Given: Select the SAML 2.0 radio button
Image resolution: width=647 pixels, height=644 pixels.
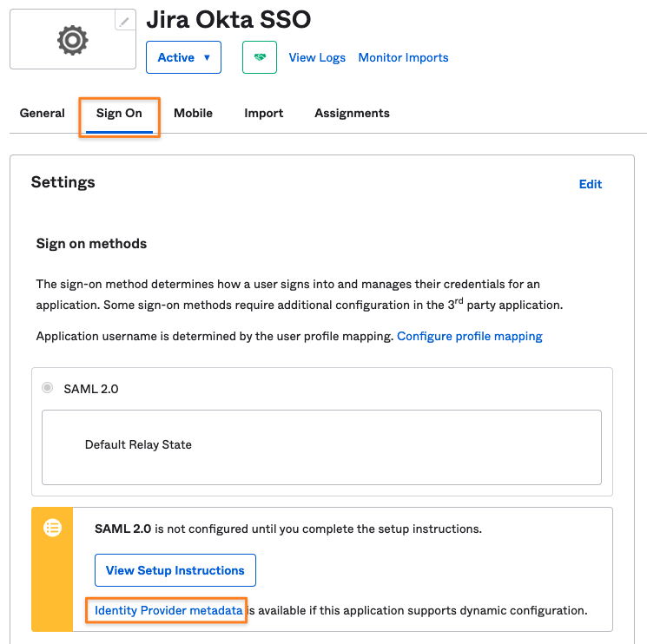Looking at the screenshot, I should pos(48,388).
